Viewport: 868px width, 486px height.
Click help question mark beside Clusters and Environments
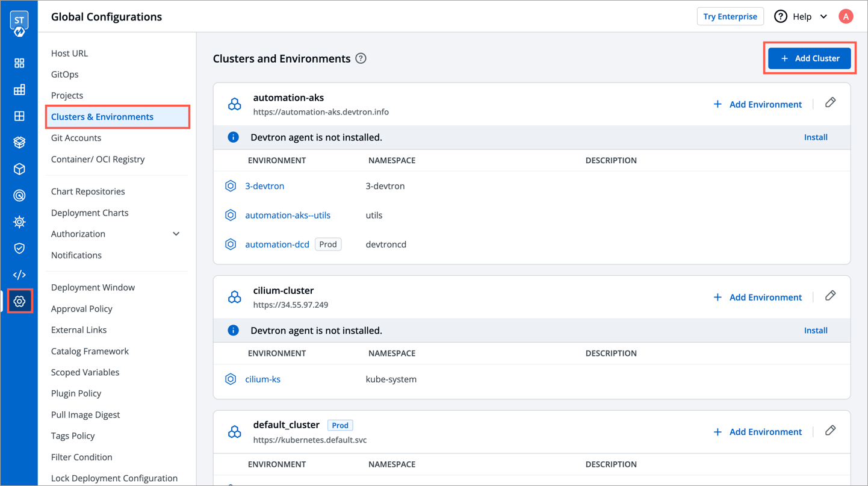click(x=361, y=58)
